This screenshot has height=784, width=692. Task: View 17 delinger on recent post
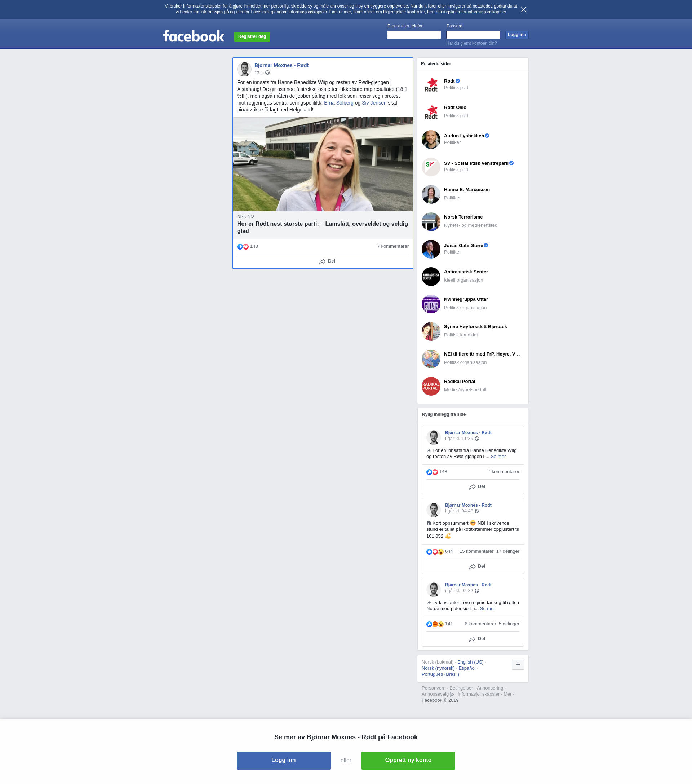point(507,551)
